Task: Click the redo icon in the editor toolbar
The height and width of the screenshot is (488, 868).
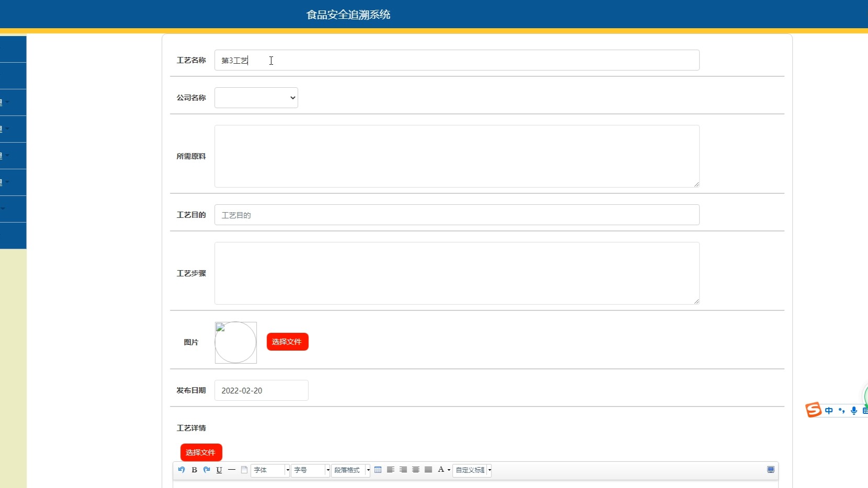Action: (x=207, y=469)
